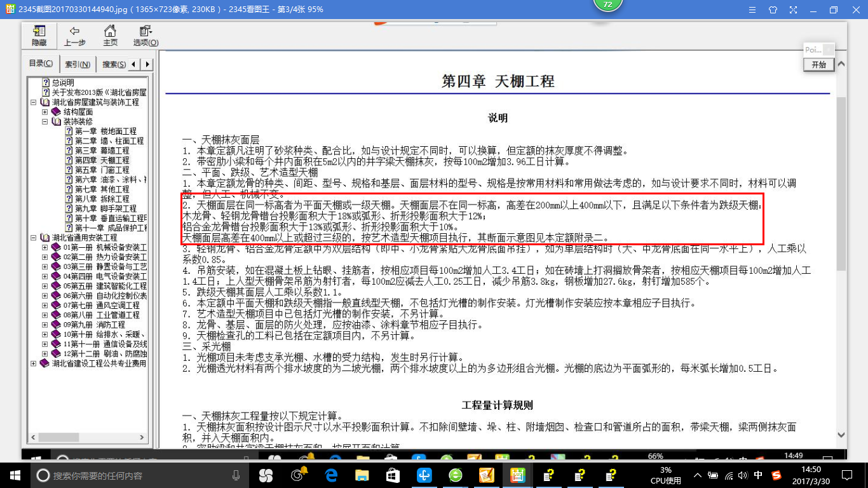Click the CPU使用 3% taskbar indicator
Image resolution: width=868 pixels, height=488 pixels.
click(665, 475)
